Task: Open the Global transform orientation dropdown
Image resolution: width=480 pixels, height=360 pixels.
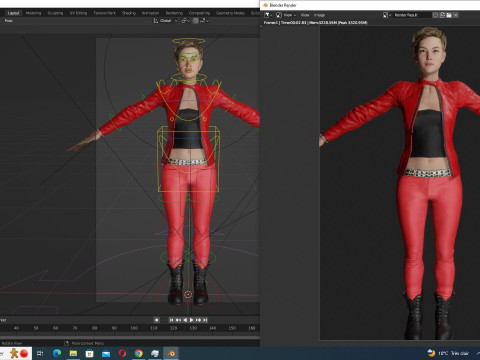Action: 165,21
